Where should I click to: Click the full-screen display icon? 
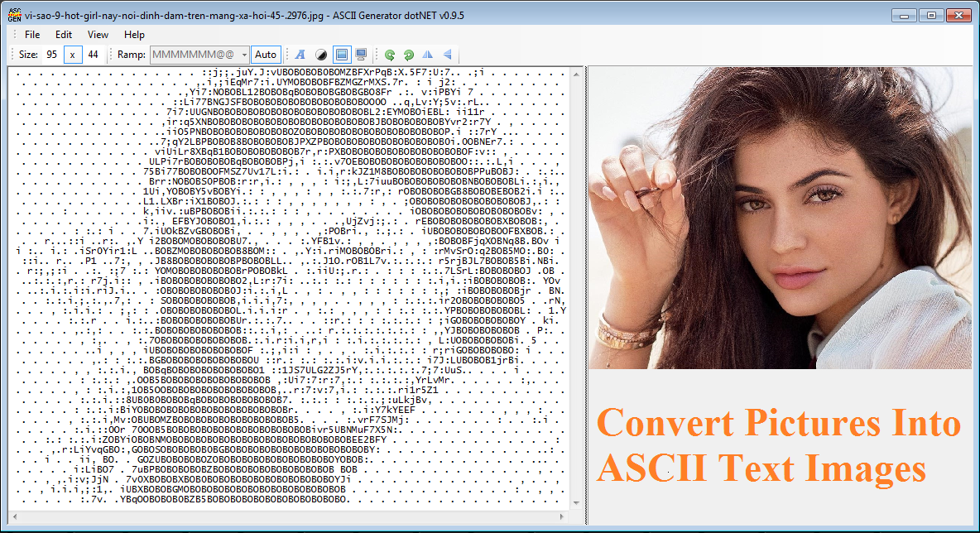(x=361, y=55)
